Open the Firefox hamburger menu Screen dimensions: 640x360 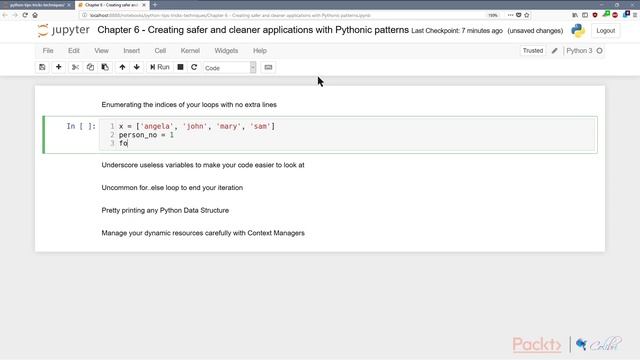[636, 15]
